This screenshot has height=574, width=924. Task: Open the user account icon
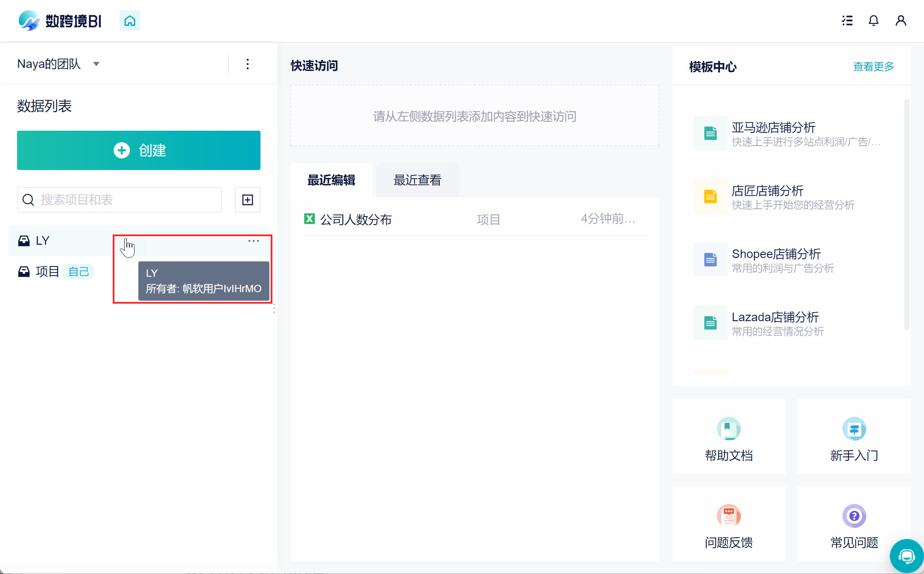[901, 20]
